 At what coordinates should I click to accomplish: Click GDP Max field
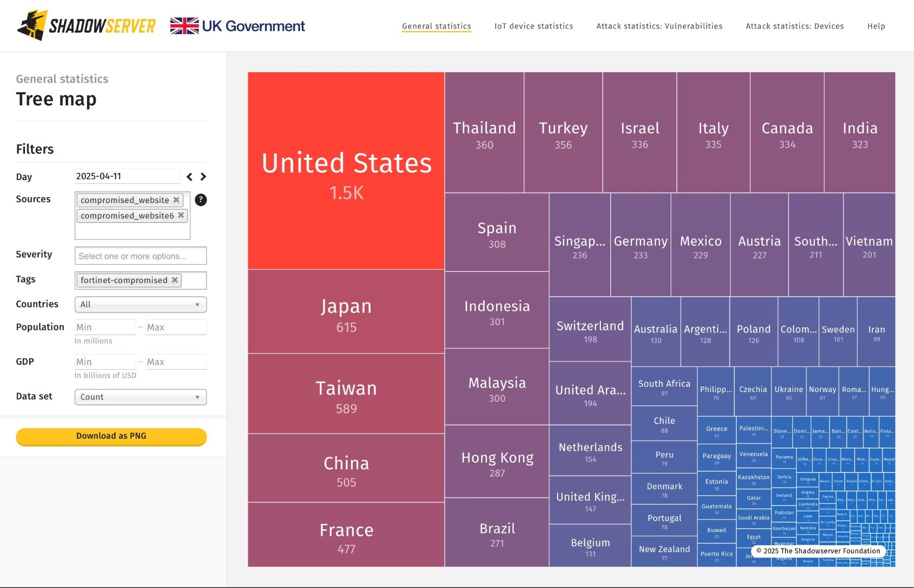(176, 362)
